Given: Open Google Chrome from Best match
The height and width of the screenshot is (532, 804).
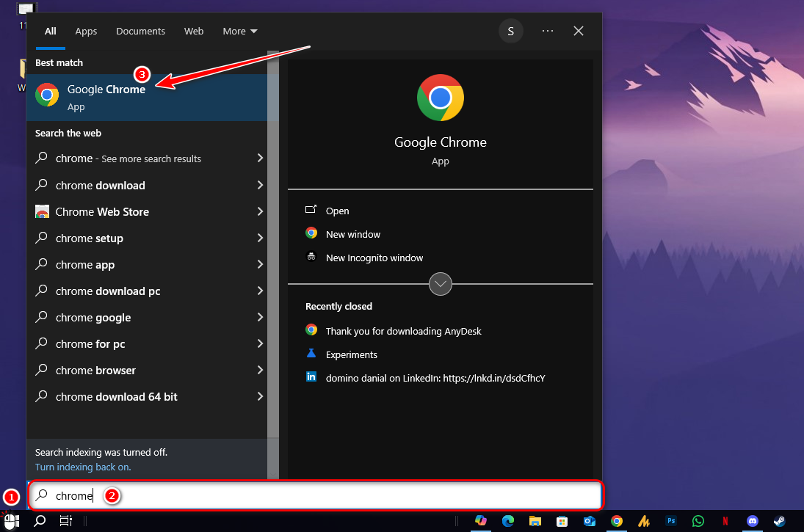Looking at the screenshot, I should 106,96.
